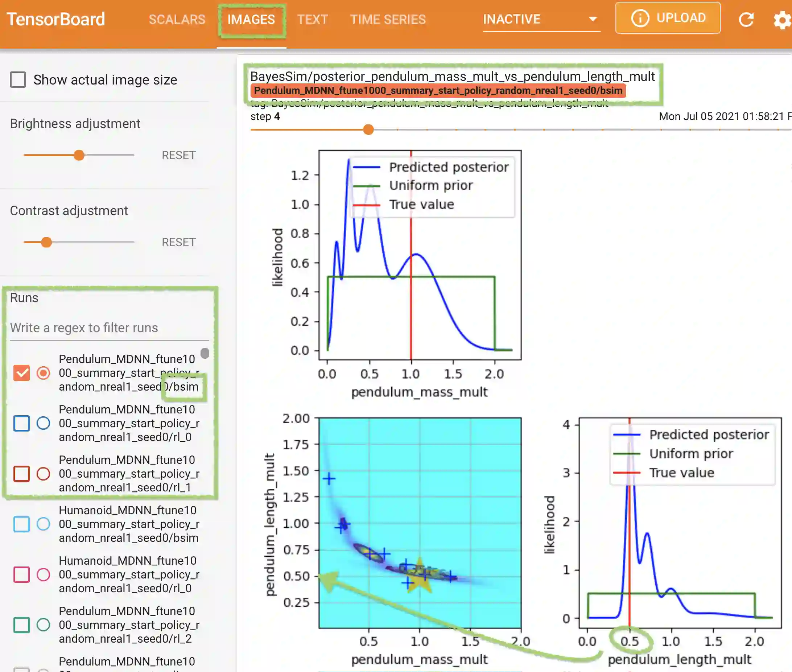Enable the Humanoid seed0/rl_0 run checkbox
Image resolution: width=792 pixels, height=672 pixels.
pyautogui.click(x=21, y=574)
